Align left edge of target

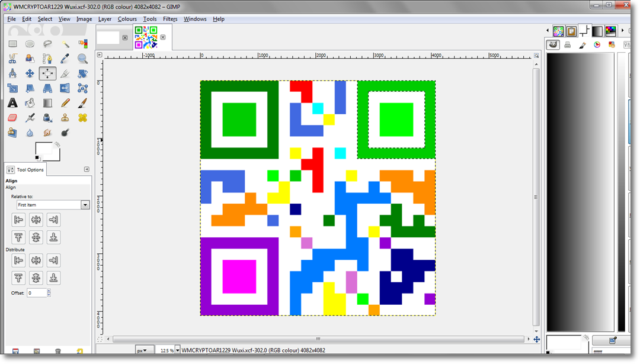(x=18, y=220)
